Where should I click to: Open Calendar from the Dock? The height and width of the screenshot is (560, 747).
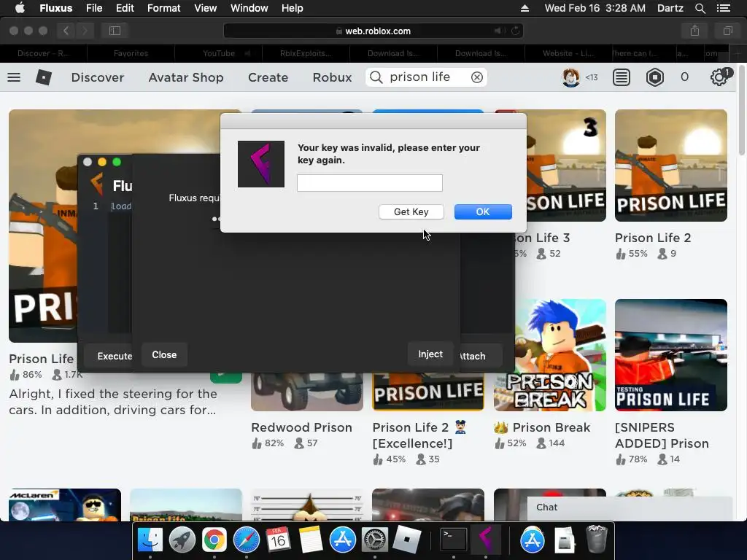tap(278, 540)
